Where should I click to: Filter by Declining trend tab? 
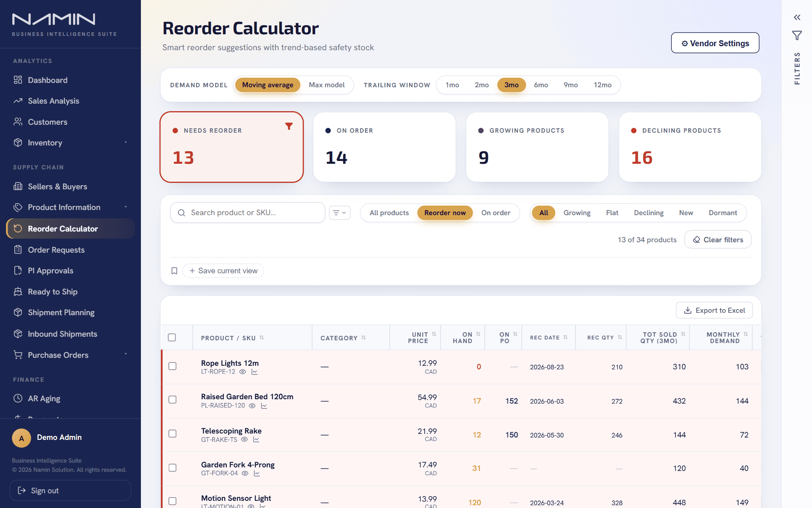[x=648, y=213]
